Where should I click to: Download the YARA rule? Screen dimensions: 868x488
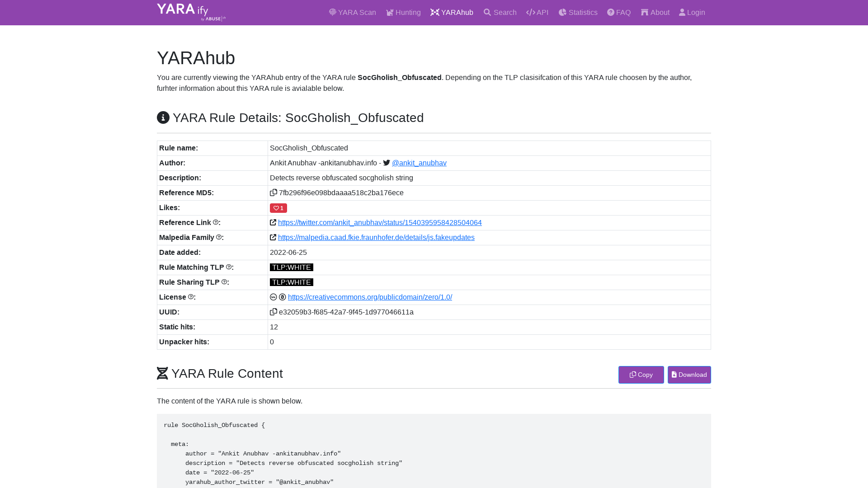click(x=689, y=375)
